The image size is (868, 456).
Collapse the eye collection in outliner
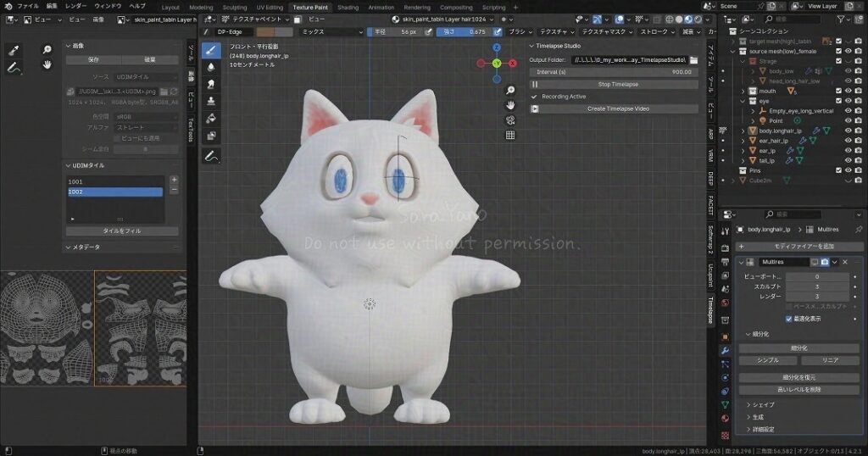coord(743,101)
